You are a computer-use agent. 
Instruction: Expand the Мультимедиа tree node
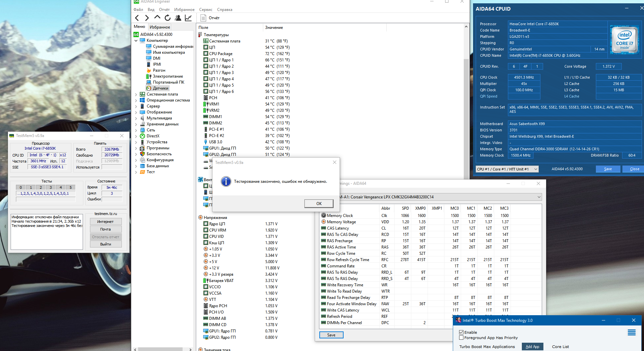(x=136, y=118)
